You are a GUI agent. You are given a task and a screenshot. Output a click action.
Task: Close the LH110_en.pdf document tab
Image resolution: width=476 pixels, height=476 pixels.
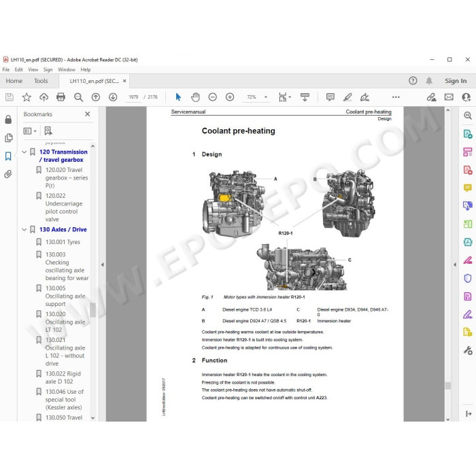click(x=124, y=81)
